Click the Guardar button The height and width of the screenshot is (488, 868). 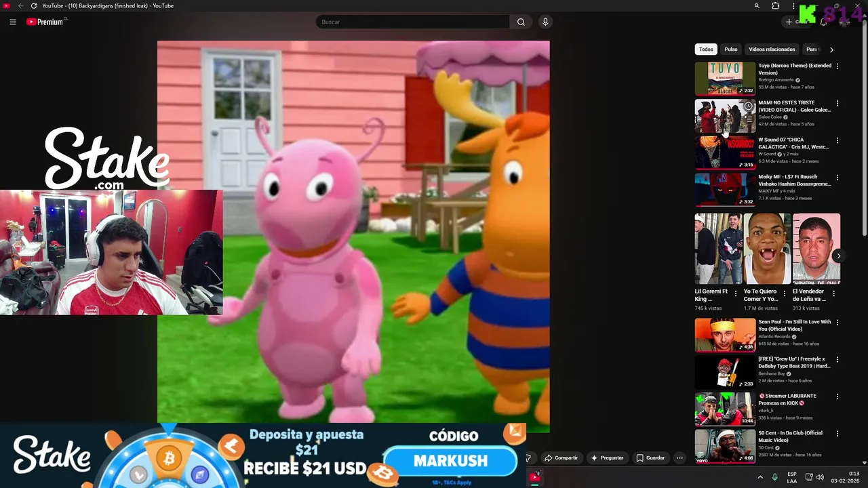coord(650,458)
